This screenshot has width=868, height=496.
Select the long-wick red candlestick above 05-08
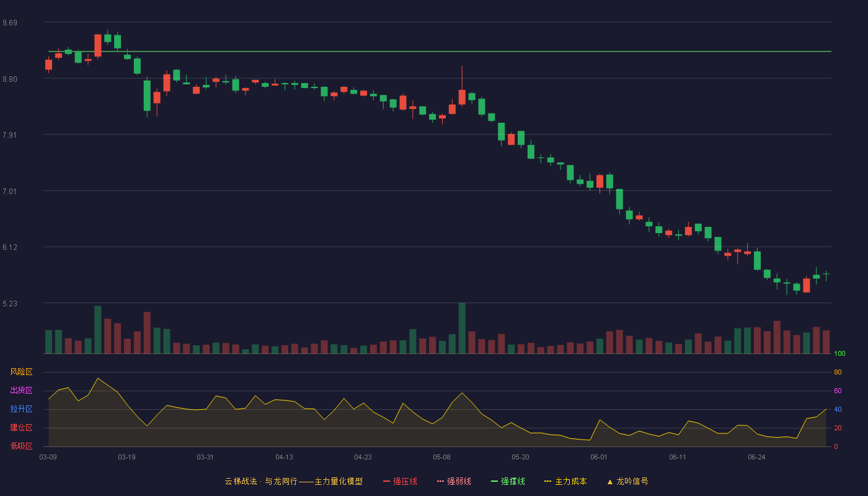(x=462, y=97)
